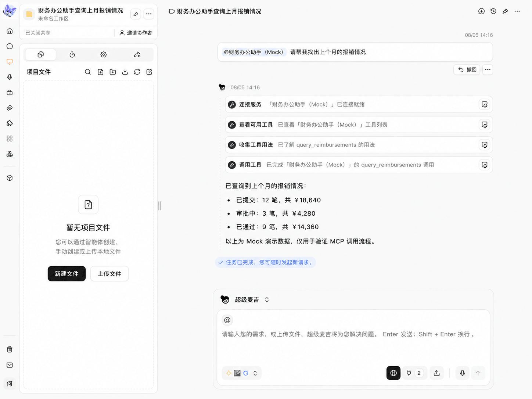532x399 pixels.
Task: Open new conversation plus icon at top right
Action: tap(481, 11)
